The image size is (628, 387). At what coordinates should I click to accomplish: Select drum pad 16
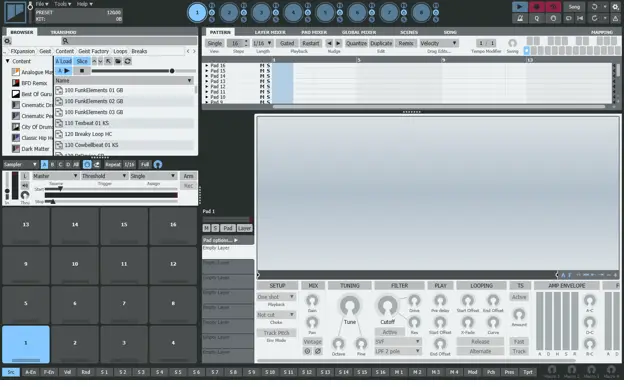173,226
